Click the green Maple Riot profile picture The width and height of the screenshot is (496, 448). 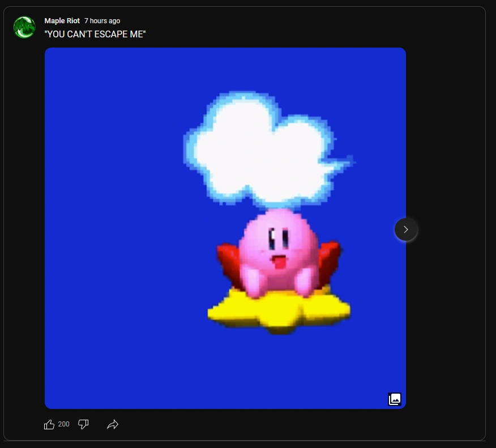tap(24, 27)
